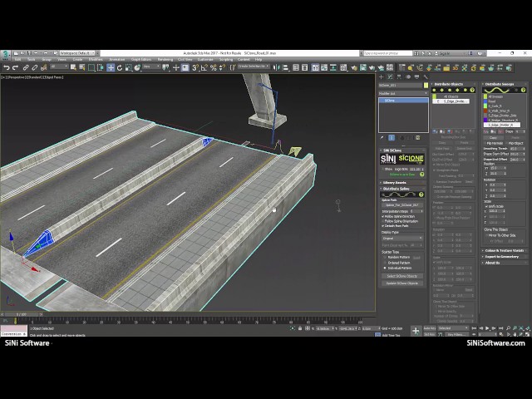Image resolution: width=532 pixels, height=399 pixels.
Task: Click the blue Road sweep swatch
Action: click(485, 101)
